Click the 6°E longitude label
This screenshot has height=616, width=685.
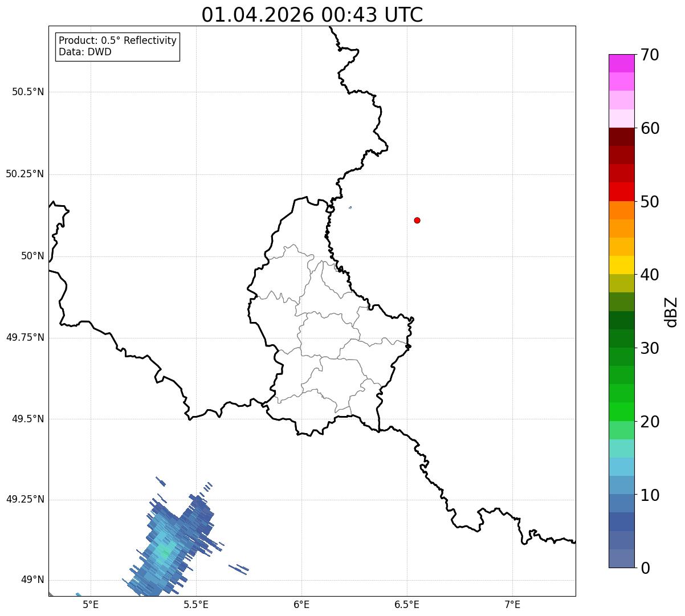(x=301, y=604)
